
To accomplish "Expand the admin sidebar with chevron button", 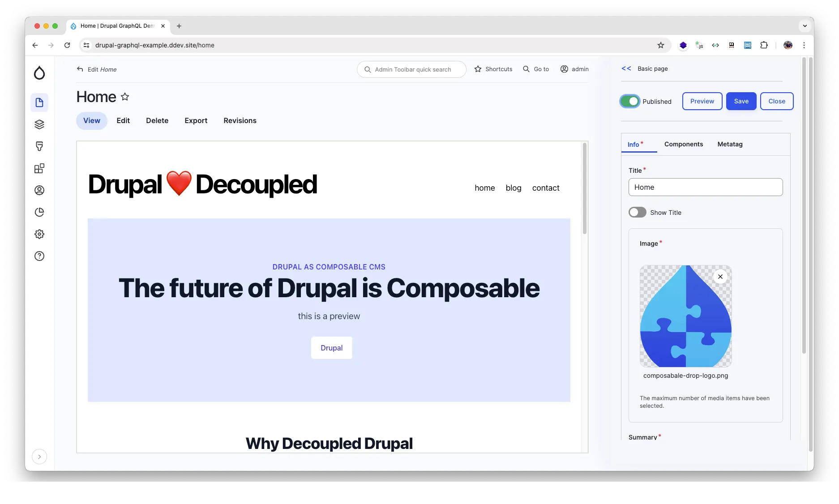I will (39, 457).
